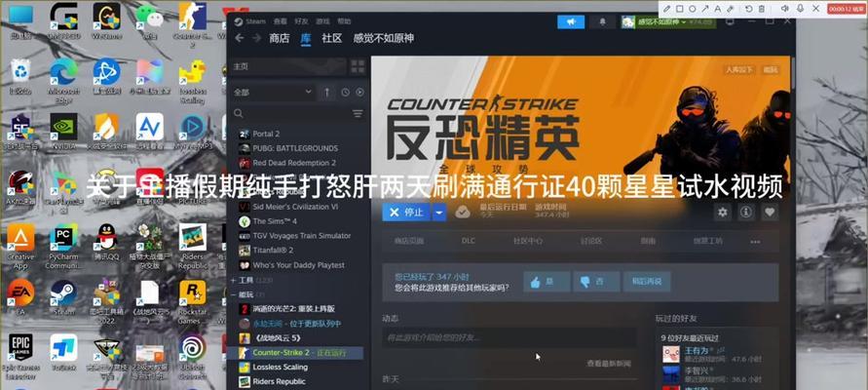
Task: Stop the running game with 停止 button
Action: point(406,213)
